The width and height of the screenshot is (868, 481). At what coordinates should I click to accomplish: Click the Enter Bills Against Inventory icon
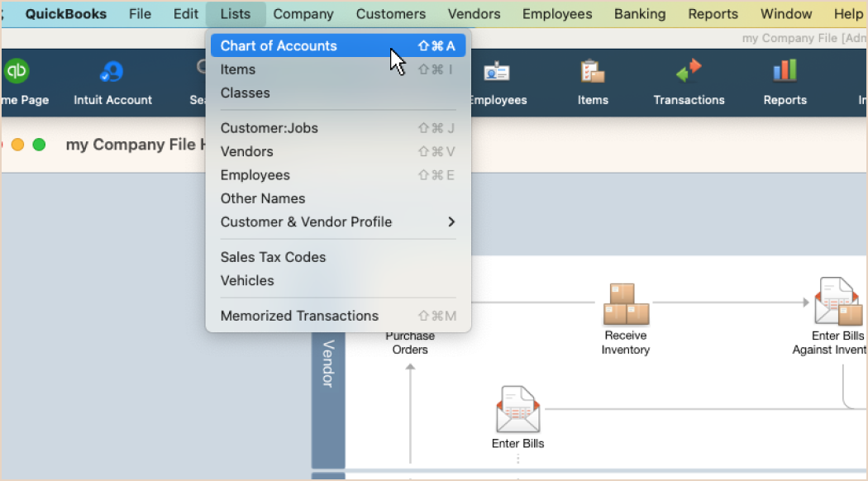838,301
